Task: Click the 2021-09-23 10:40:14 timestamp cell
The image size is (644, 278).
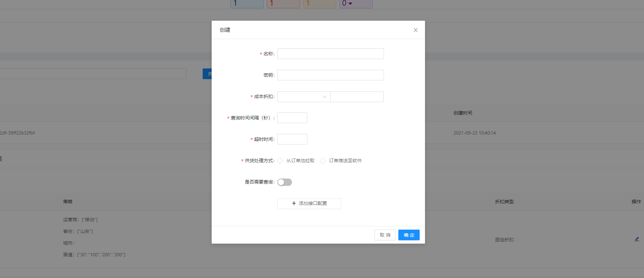Action: click(475, 133)
